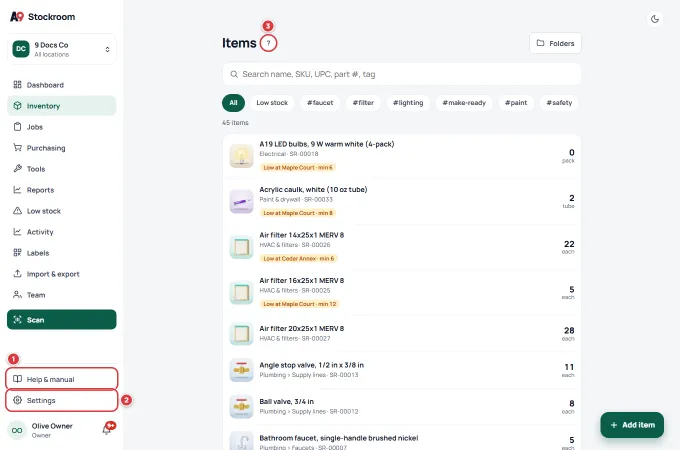Click the Tools wrench icon

[17, 169]
